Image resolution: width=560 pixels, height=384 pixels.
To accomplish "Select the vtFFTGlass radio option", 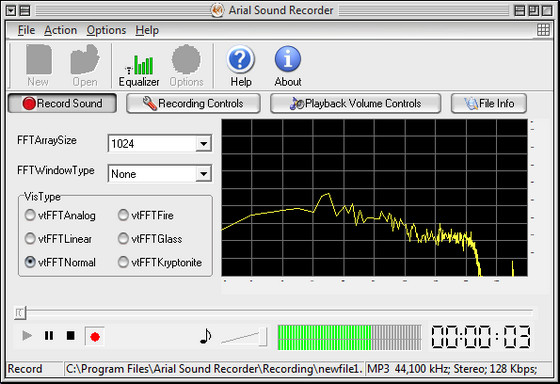I will (x=123, y=238).
